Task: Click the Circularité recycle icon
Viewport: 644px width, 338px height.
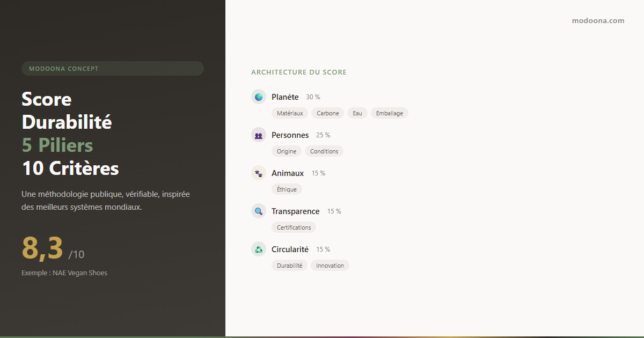Action: coord(259,249)
